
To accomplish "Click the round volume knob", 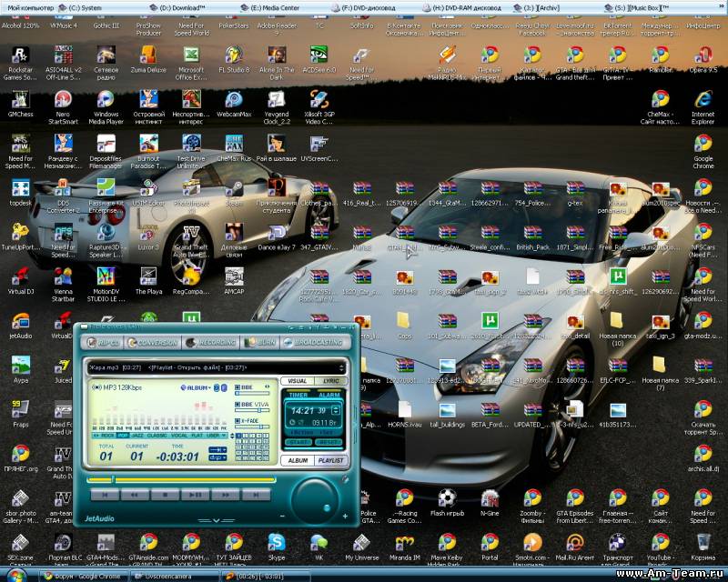I will [314, 500].
